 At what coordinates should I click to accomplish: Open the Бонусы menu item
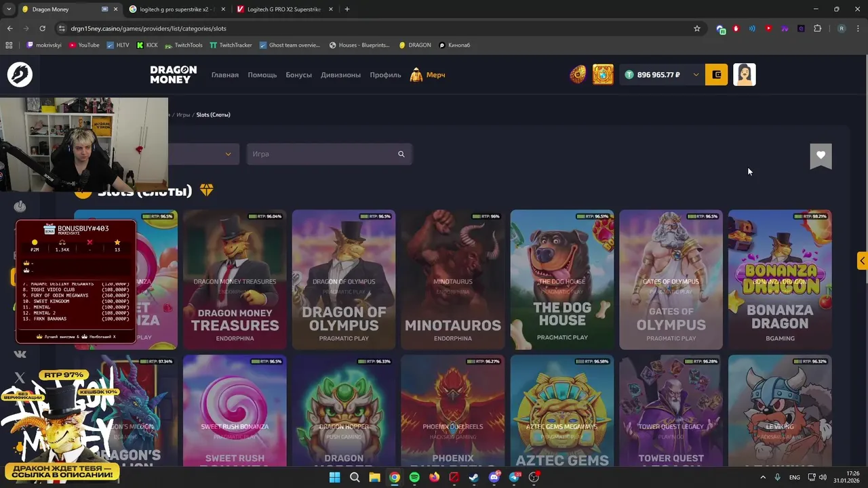click(298, 75)
